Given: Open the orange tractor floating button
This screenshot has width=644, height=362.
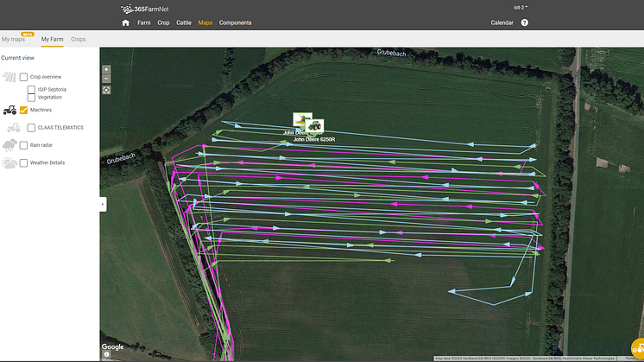Looking at the screenshot, I should click(x=638, y=349).
